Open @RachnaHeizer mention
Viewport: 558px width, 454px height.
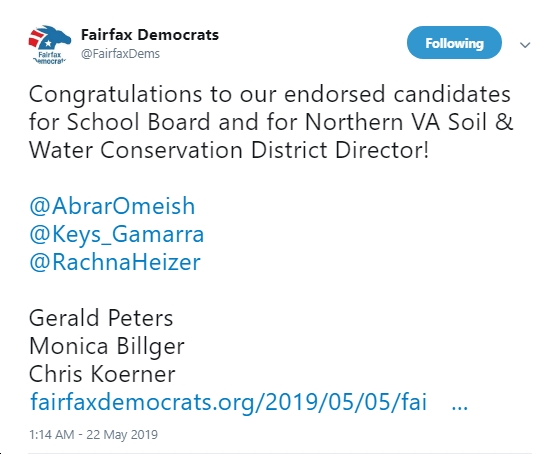click(115, 262)
